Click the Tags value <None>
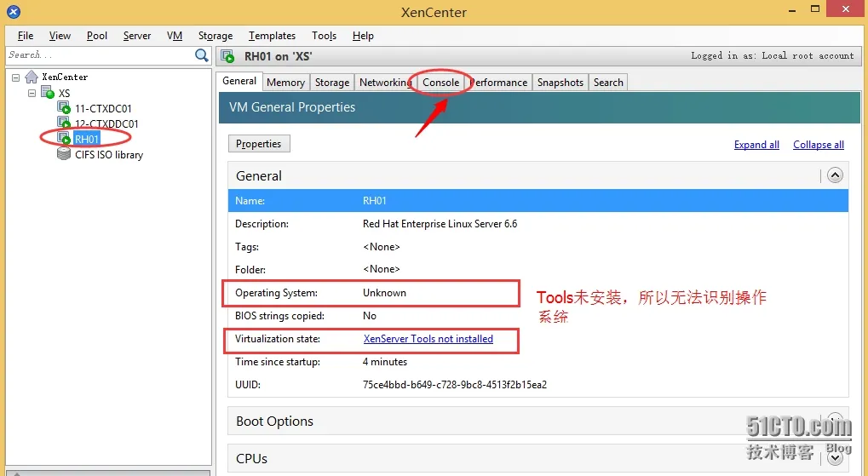Viewport: 868px width, 476px height. click(x=381, y=247)
